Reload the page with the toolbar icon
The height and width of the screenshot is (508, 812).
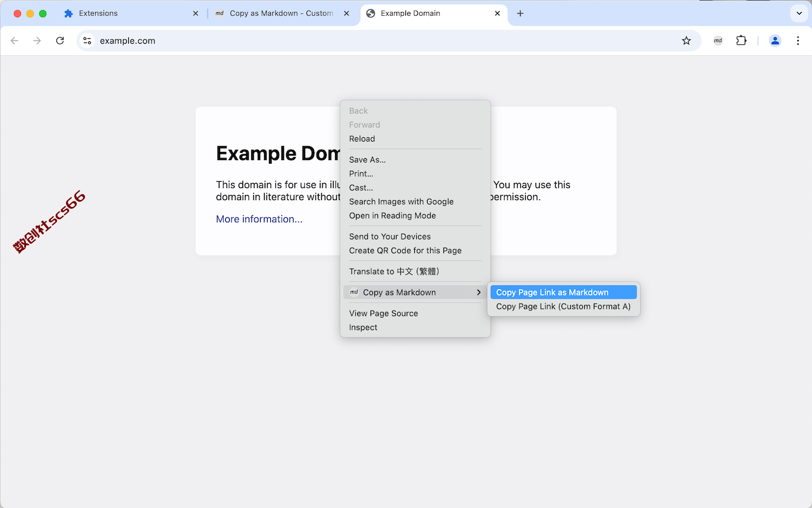pos(60,41)
